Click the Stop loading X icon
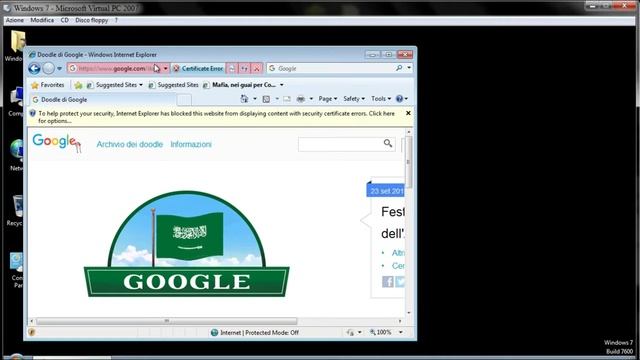This screenshot has height=360, width=640. point(257,69)
